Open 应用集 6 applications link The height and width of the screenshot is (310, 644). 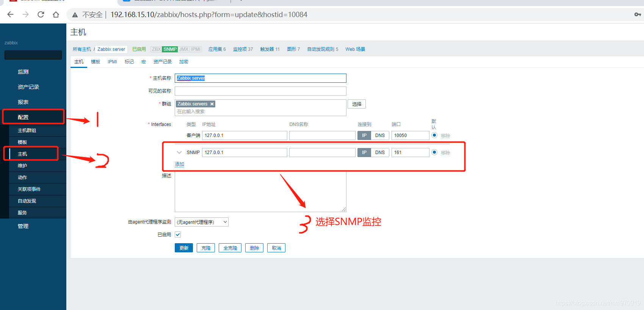pos(217,49)
